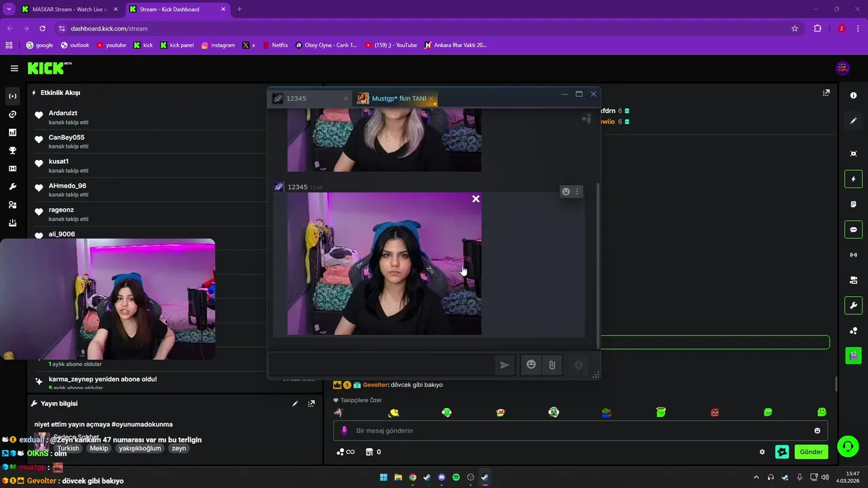
Task: Open the shop counter showing 0
Action: [x=373, y=452]
